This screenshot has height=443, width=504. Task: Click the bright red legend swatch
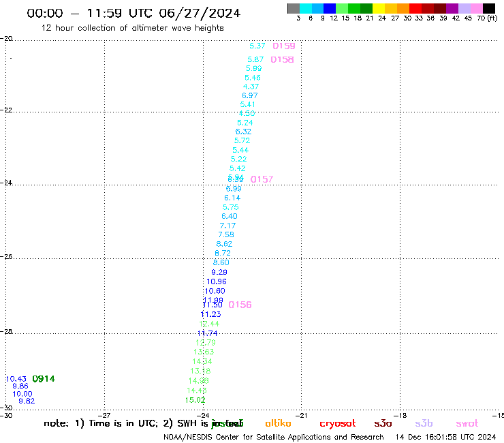click(x=415, y=8)
